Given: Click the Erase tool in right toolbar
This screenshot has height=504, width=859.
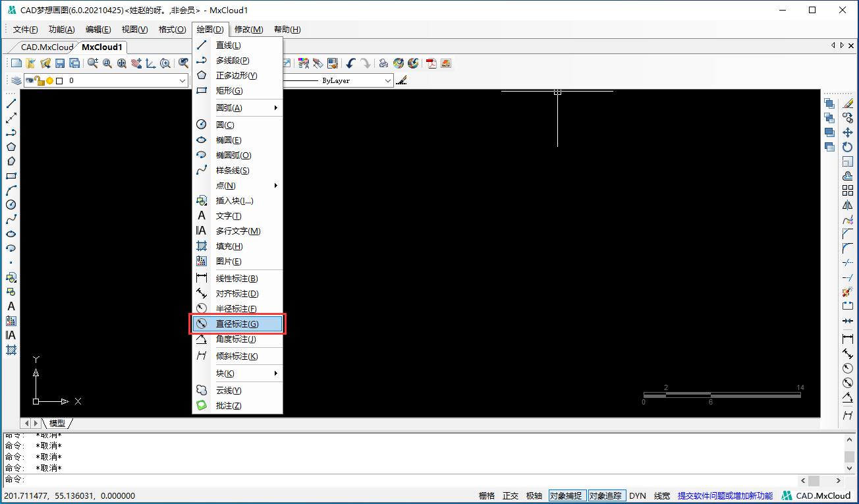Looking at the screenshot, I should (848, 103).
